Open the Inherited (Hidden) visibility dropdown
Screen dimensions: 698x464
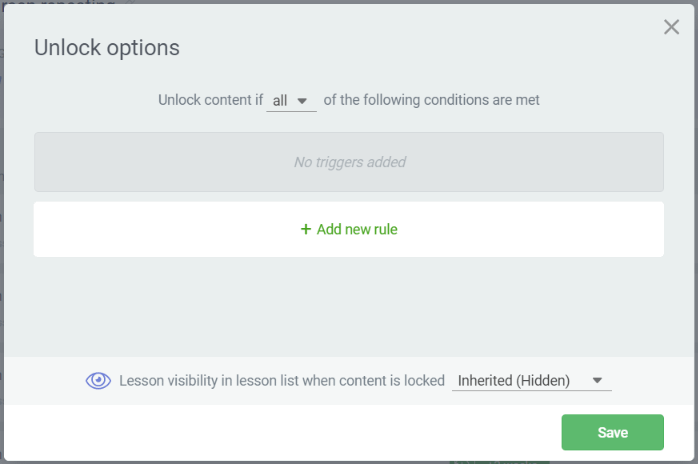[x=530, y=380]
